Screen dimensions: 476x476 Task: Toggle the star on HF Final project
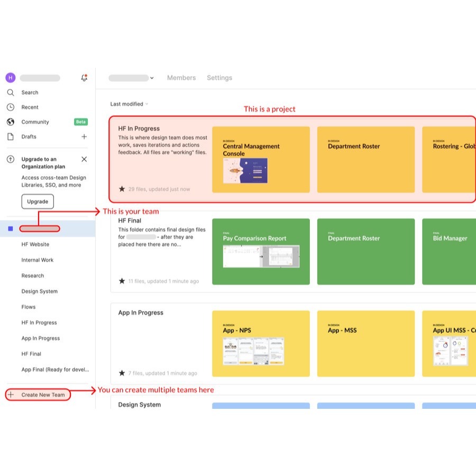tap(122, 281)
